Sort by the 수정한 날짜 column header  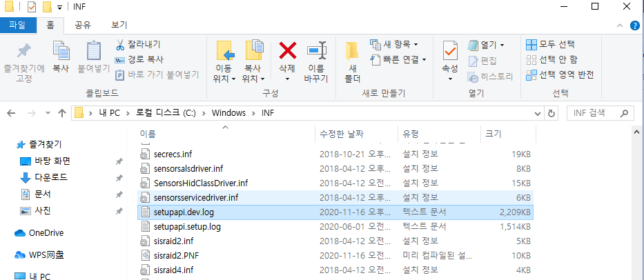(x=356, y=134)
